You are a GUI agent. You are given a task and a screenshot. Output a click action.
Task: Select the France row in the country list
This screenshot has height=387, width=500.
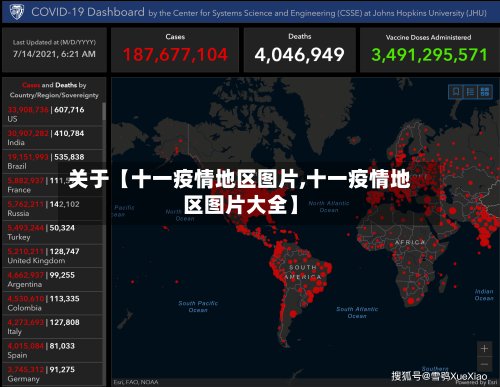pos(53,185)
